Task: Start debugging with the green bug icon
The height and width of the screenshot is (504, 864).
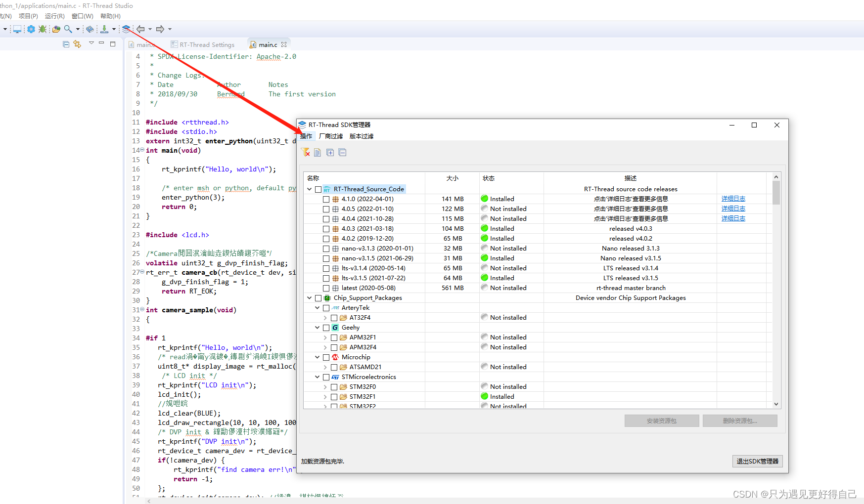Action: point(43,29)
